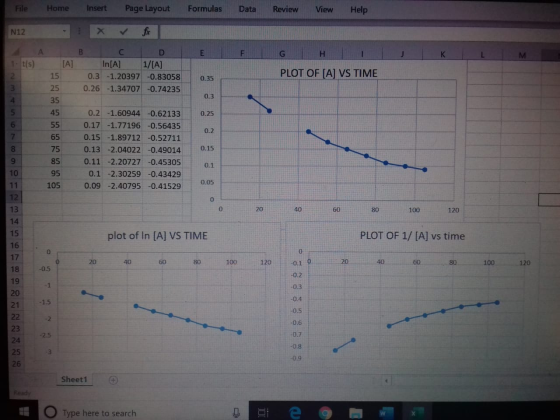The image size is (560, 420).
Task: Select cell containing -1.20397
Action: (x=121, y=76)
